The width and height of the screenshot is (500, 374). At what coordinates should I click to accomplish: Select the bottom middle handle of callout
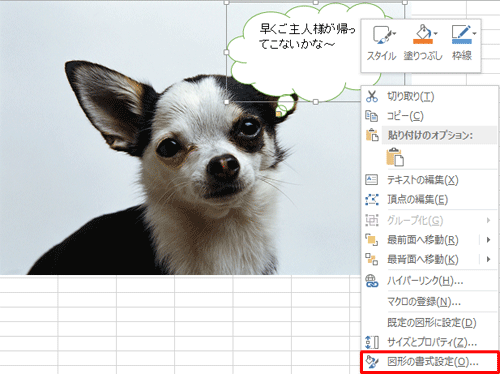click(x=316, y=102)
